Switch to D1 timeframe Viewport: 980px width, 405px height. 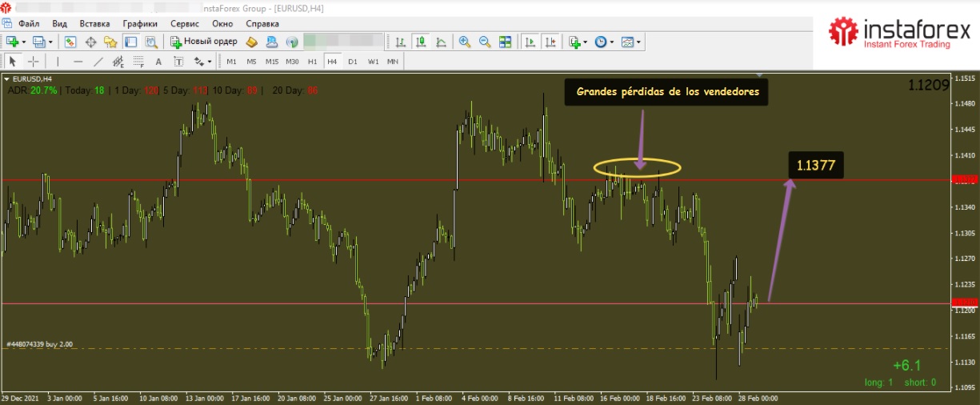[x=352, y=61]
